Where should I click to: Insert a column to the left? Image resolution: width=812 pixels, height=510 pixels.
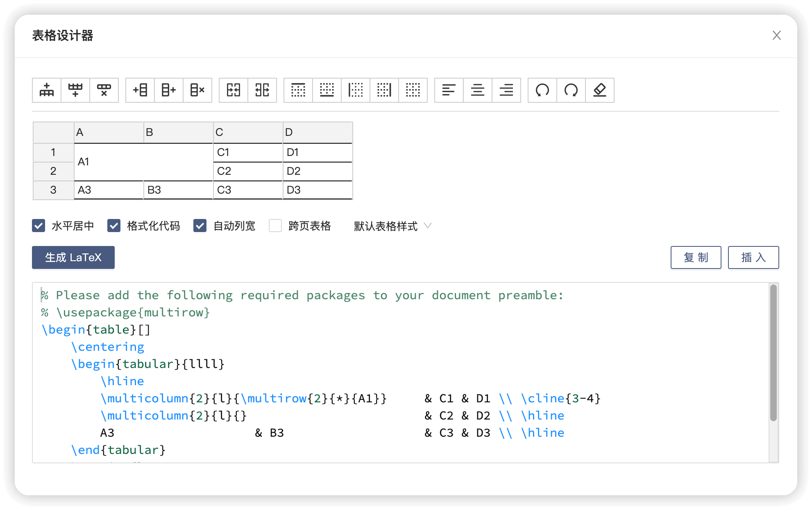tap(140, 90)
